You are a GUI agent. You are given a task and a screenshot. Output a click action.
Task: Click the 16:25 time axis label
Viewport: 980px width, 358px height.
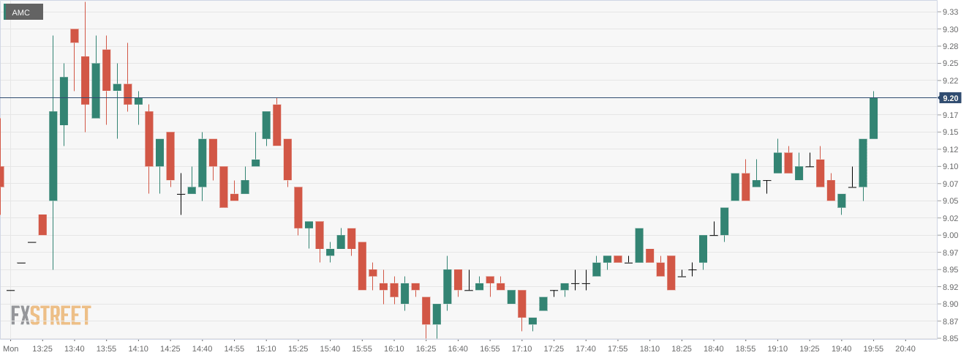click(426, 348)
